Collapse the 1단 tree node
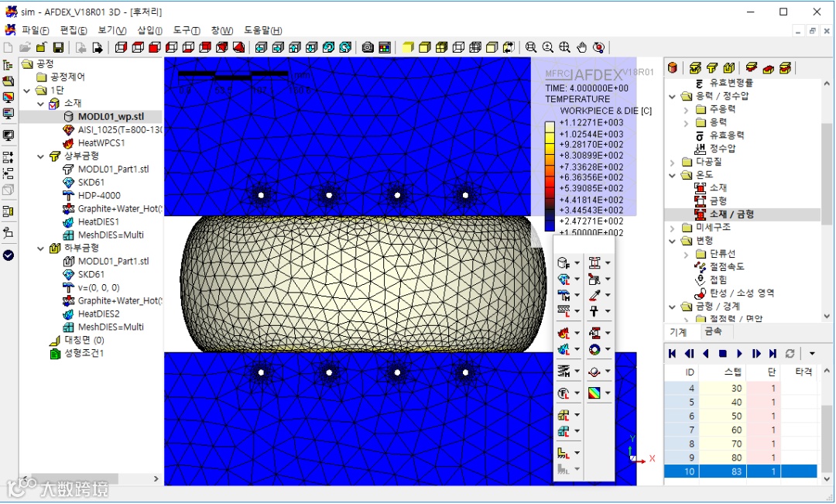The width and height of the screenshot is (836, 504). 26,91
